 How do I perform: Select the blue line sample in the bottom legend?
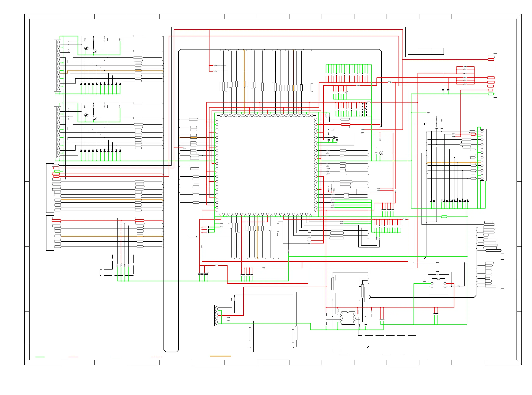[x=115, y=357]
